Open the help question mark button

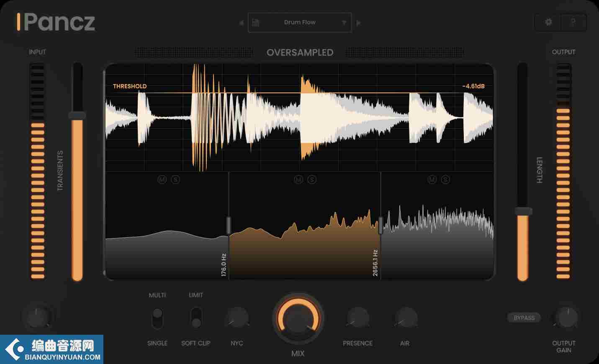(x=573, y=22)
